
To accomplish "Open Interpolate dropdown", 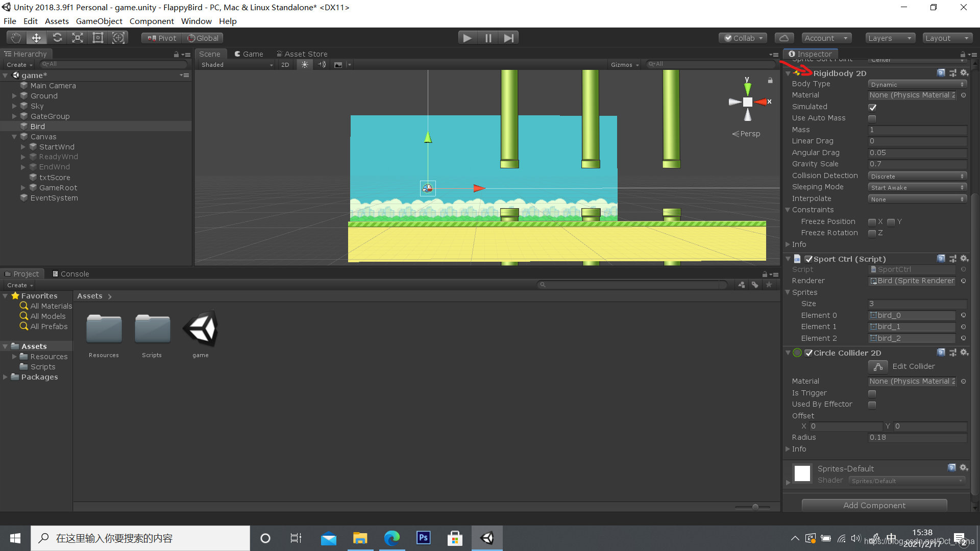I will (x=917, y=199).
